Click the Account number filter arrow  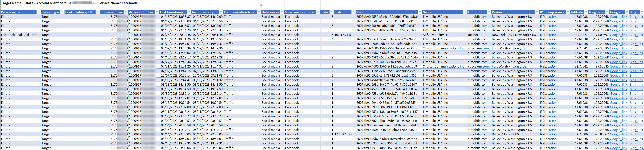[157, 12]
